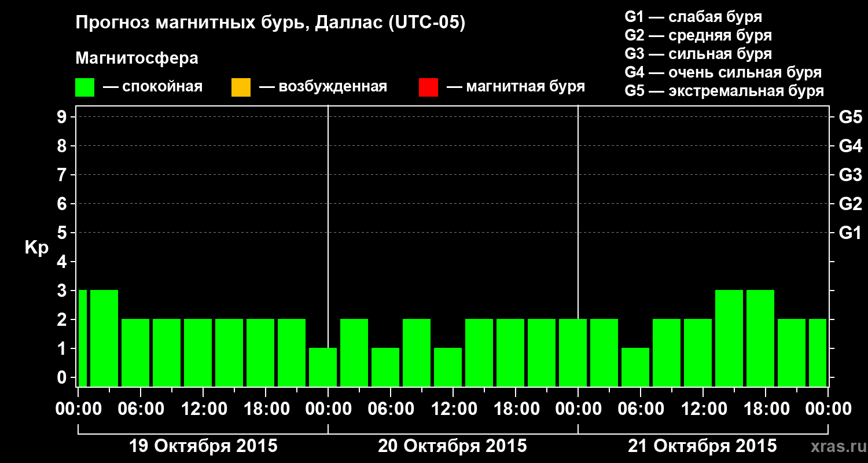The image size is (868, 463).
Task: Click the '12:00' tick label for 21 October
Action: (x=703, y=409)
